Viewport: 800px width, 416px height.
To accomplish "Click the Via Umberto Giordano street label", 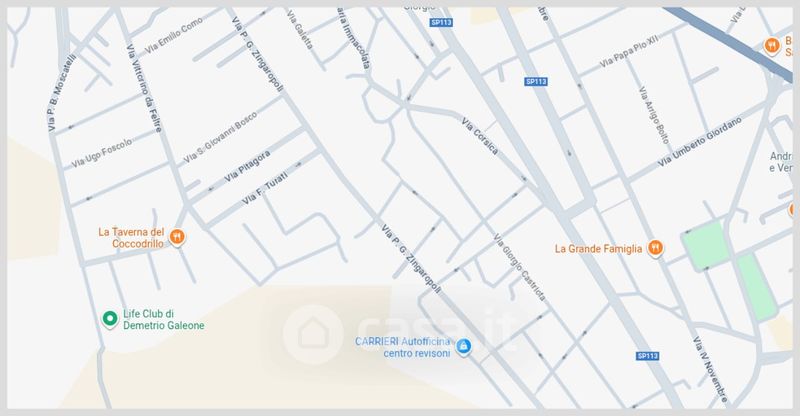I will pos(699,142).
